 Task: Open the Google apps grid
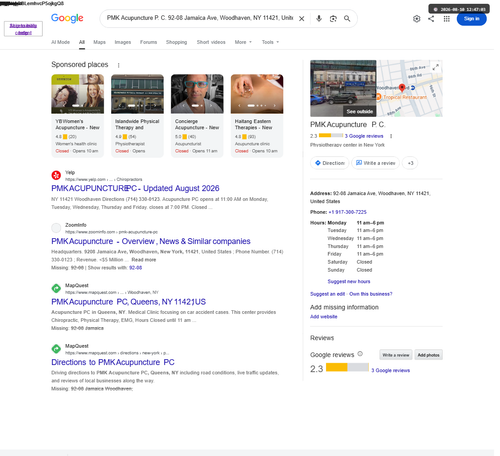click(x=447, y=19)
